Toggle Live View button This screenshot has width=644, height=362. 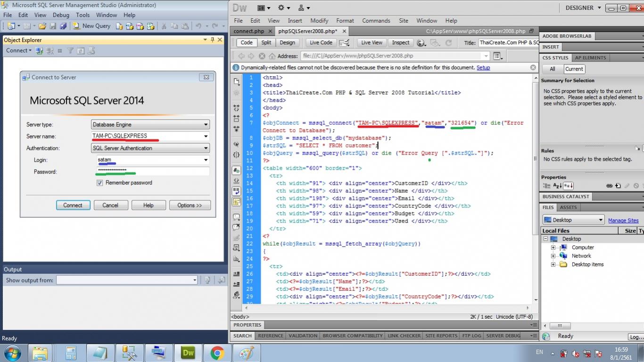[372, 42]
